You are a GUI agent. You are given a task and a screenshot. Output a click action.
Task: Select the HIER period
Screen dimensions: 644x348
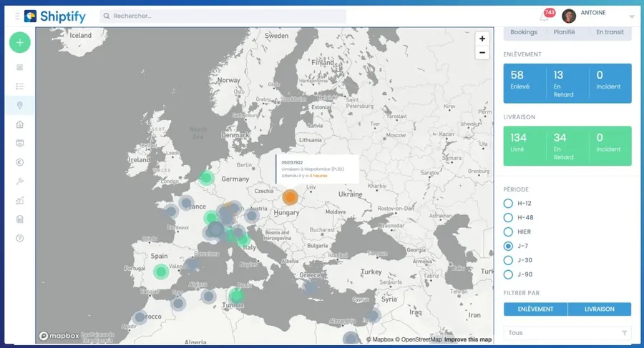[508, 232]
